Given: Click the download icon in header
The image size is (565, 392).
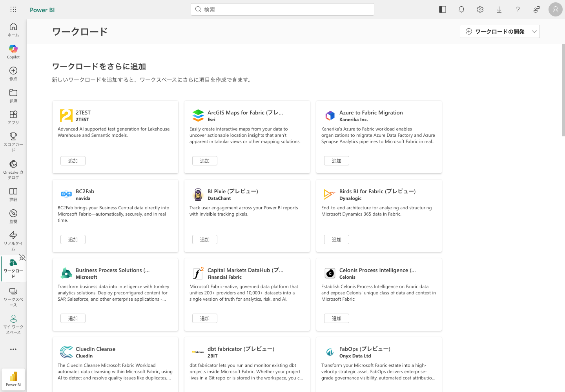Looking at the screenshot, I should [499, 9].
